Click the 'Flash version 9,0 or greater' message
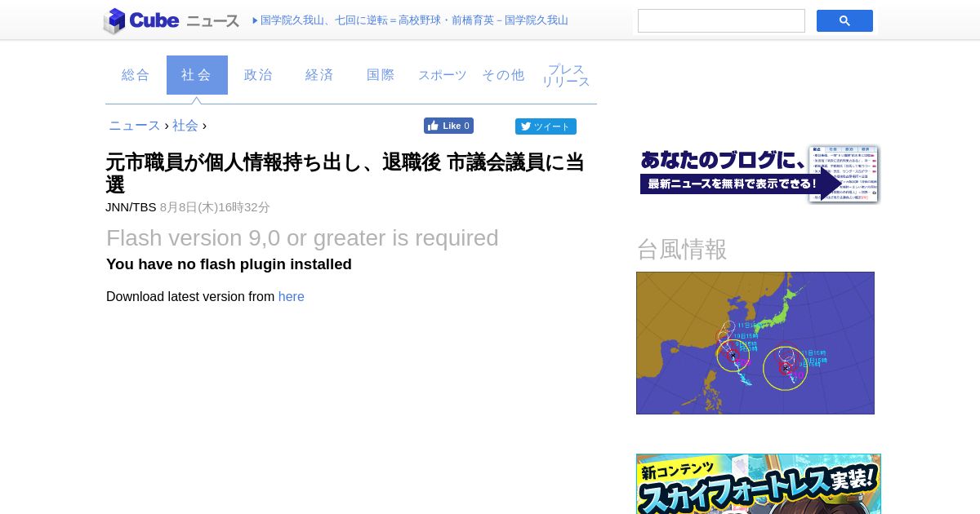Screen dimensions: 980x514 302,238
